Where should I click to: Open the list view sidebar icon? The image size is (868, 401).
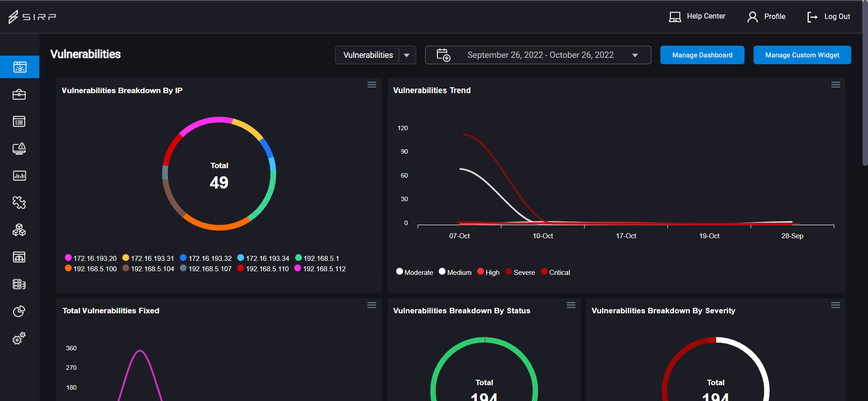point(19,121)
